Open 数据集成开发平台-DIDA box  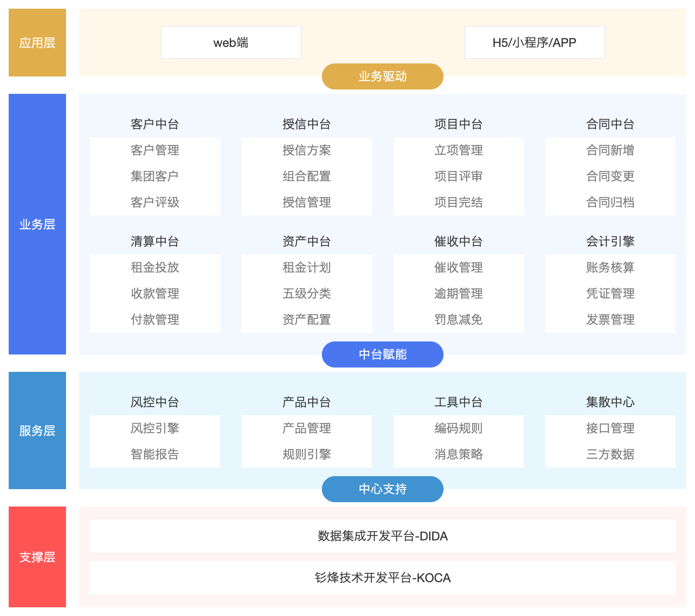382,537
